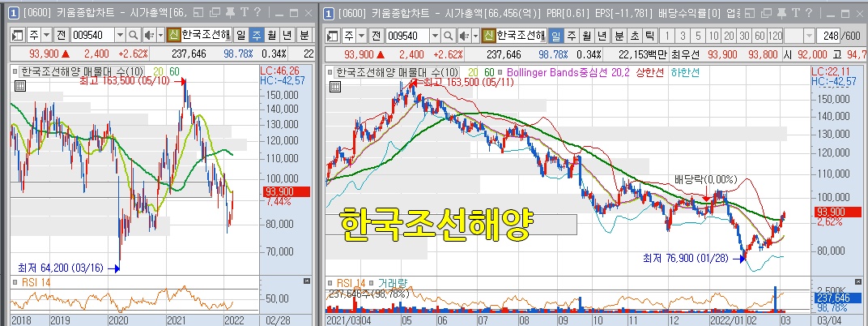Click the numbered 1 badge in right window title
868x326 pixels.
pos(329,13)
